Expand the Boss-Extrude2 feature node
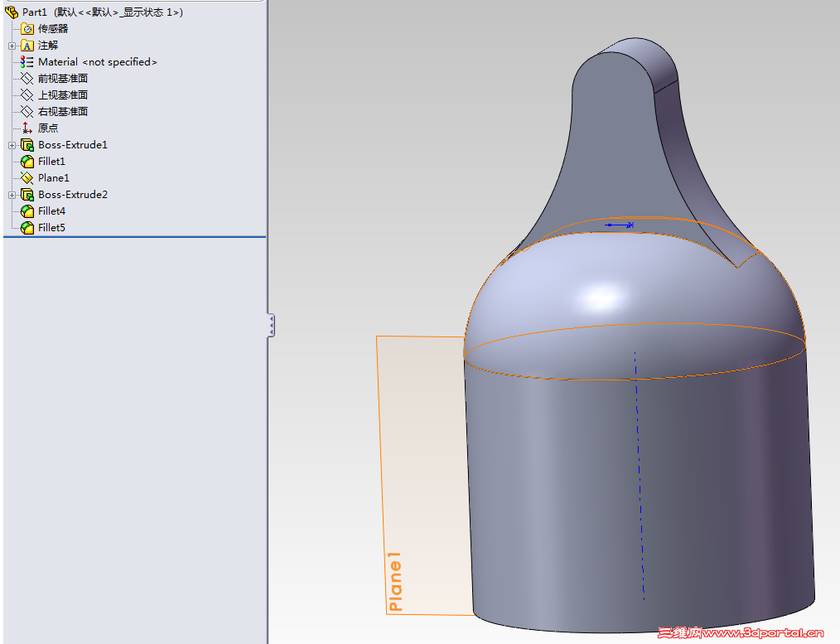The image size is (840, 644). (x=12, y=195)
